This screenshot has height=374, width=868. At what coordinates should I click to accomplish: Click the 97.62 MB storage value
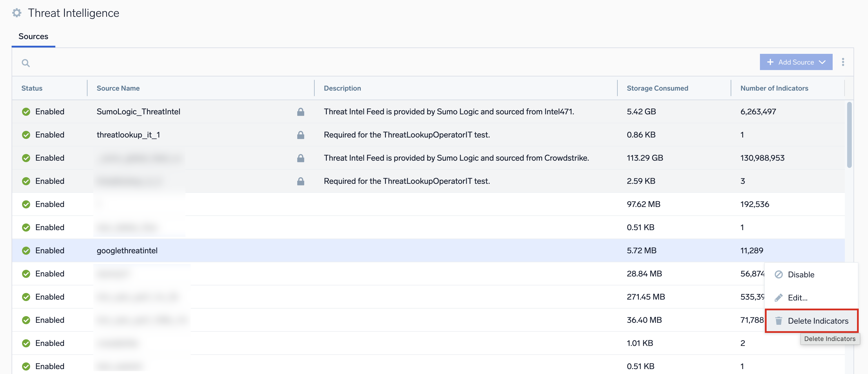click(643, 204)
